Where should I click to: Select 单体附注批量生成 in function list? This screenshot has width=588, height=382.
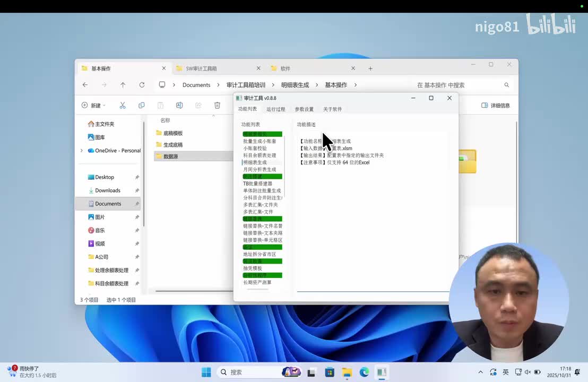(x=262, y=190)
